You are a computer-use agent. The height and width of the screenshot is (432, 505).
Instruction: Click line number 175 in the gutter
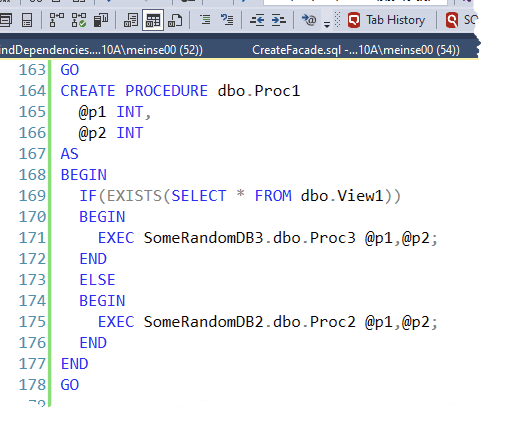[32, 322]
